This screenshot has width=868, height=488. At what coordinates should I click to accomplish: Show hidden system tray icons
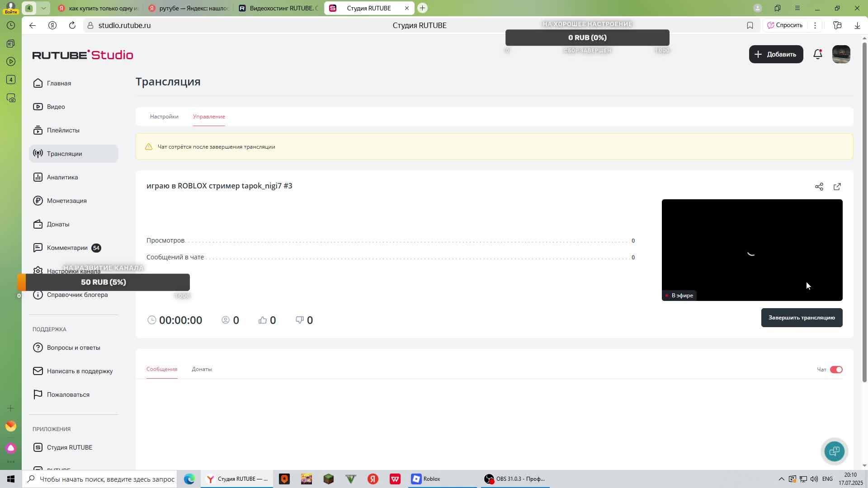781,479
